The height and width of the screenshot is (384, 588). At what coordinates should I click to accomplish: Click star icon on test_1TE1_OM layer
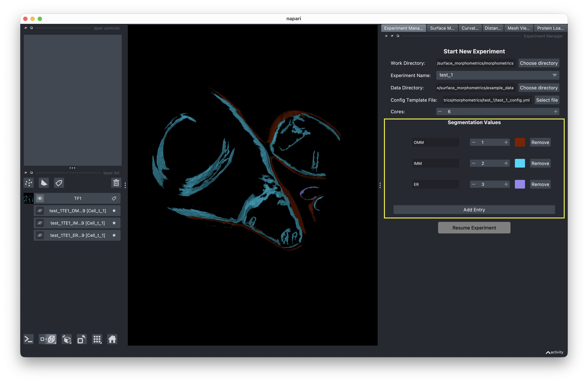tap(114, 211)
